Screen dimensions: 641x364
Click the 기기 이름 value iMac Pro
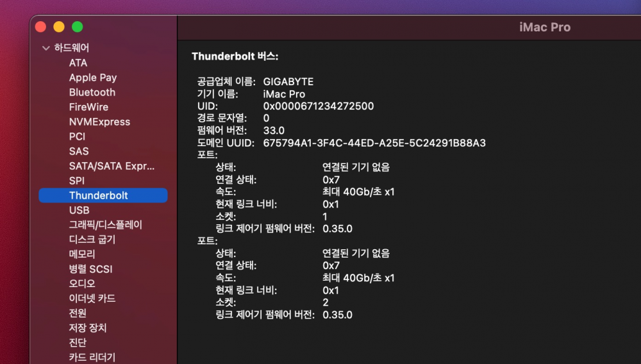point(284,94)
